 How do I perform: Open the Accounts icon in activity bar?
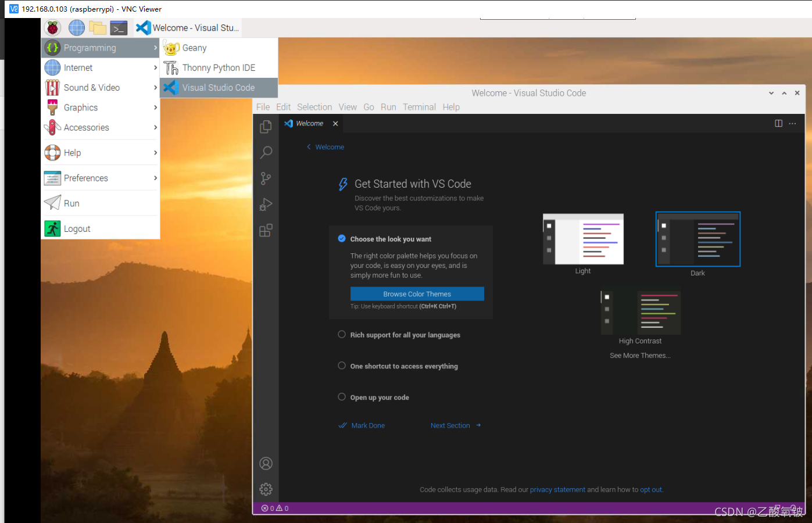click(x=266, y=463)
